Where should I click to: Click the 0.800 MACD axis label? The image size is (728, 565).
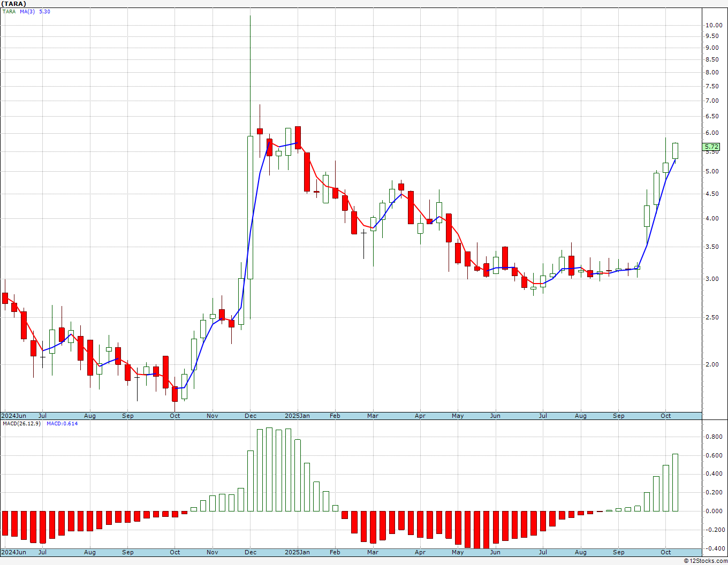[x=713, y=437]
